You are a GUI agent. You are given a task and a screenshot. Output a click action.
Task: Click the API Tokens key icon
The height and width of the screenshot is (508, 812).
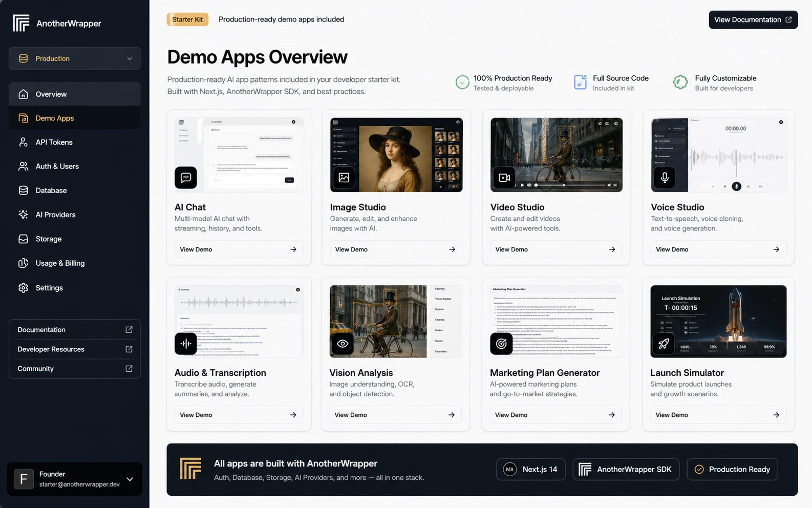[23, 142]
